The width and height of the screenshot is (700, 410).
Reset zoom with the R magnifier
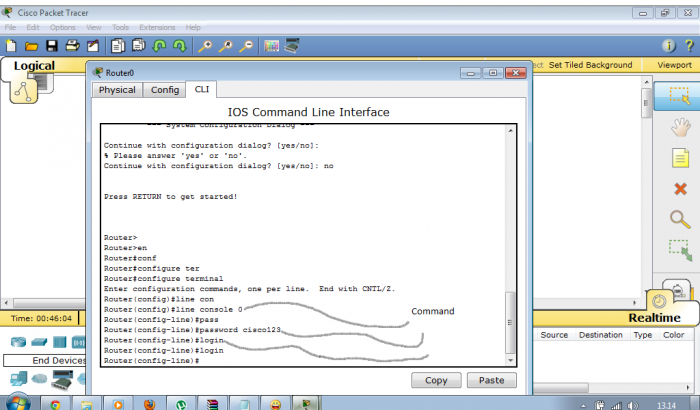pos(225,46)
